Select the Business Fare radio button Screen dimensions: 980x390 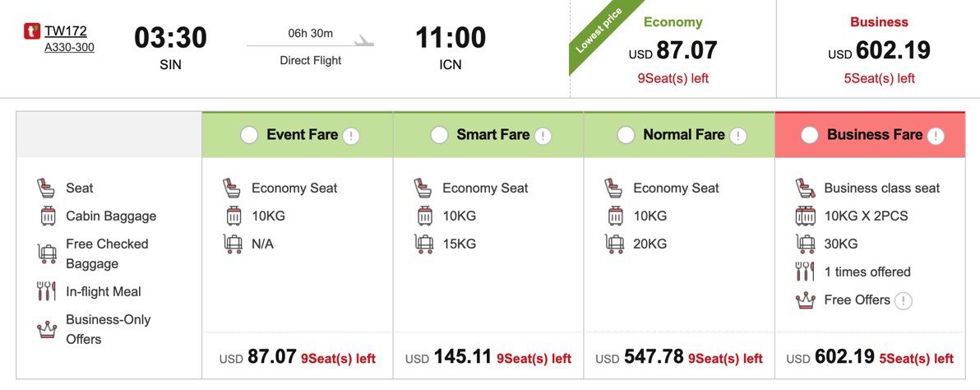pyautogui.click(x=810, y=135)
